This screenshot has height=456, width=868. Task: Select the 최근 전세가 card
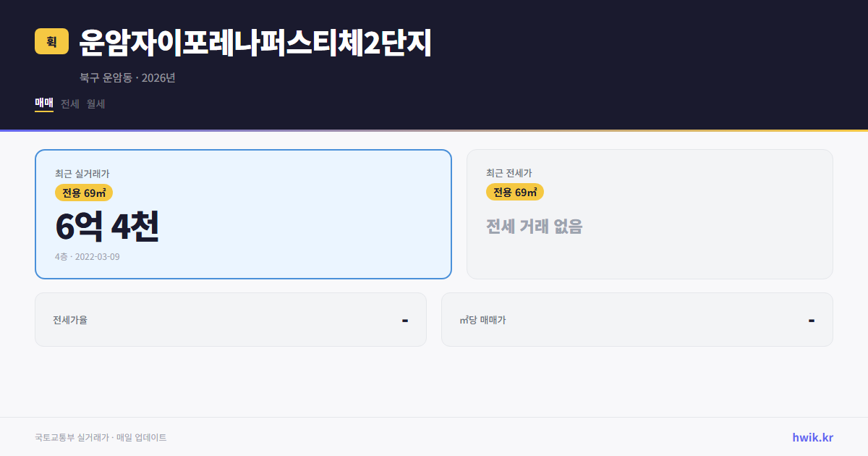tap(650, 214)
